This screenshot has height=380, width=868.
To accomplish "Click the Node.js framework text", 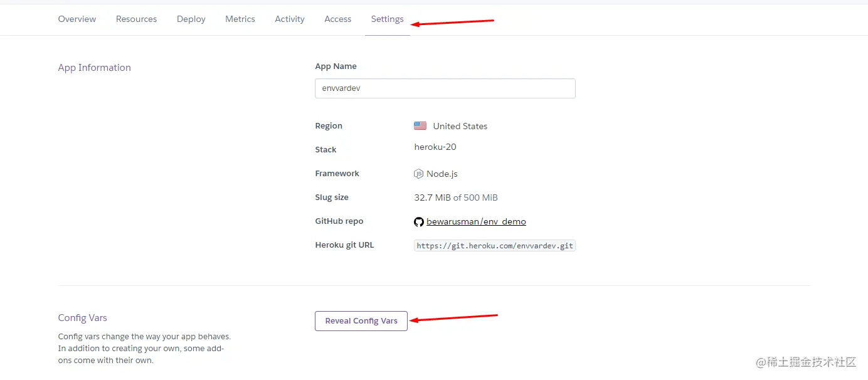I will (x=442, y=174).
